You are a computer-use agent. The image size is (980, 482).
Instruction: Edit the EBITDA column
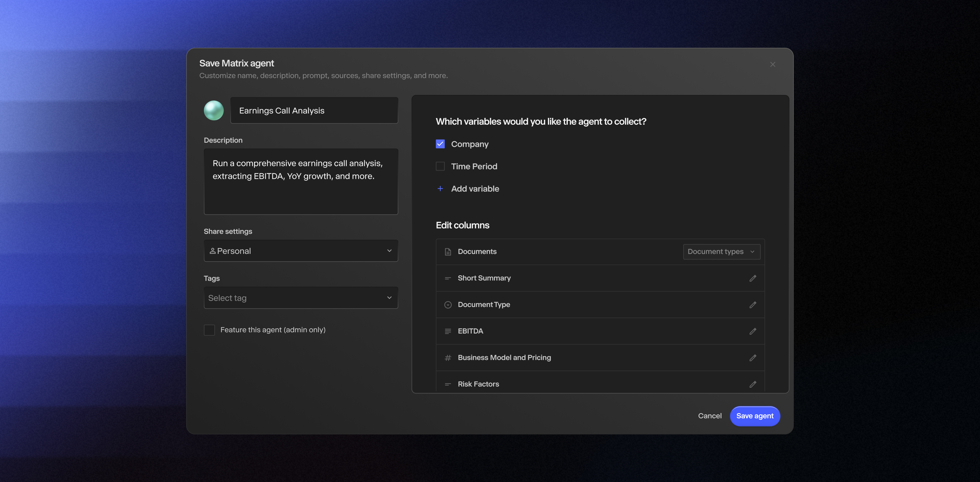tap(753, 331)
